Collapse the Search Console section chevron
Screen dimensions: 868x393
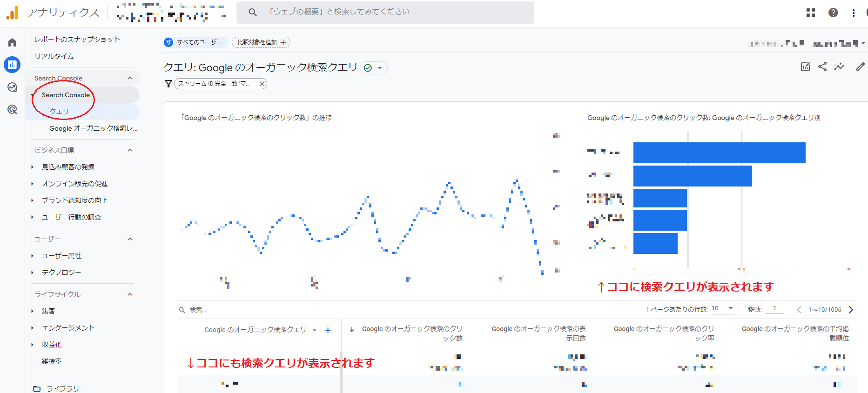130,78
